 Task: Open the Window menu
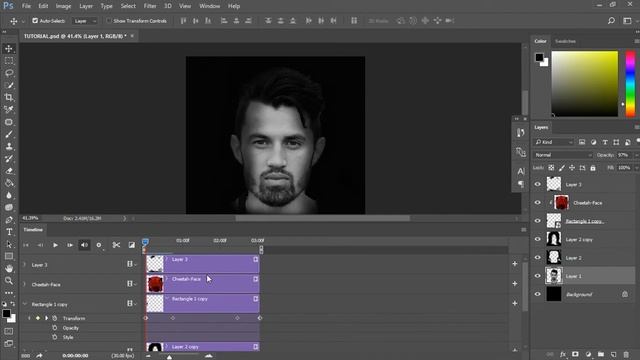click(x=209, y=6)
